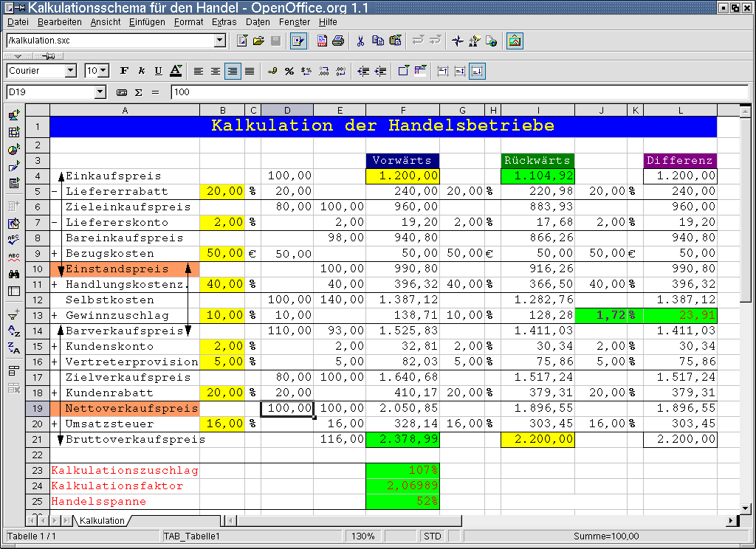Open the cell reference Name Box dropdown
Viewport: 756px width, 549px height.
coord(100,92)
